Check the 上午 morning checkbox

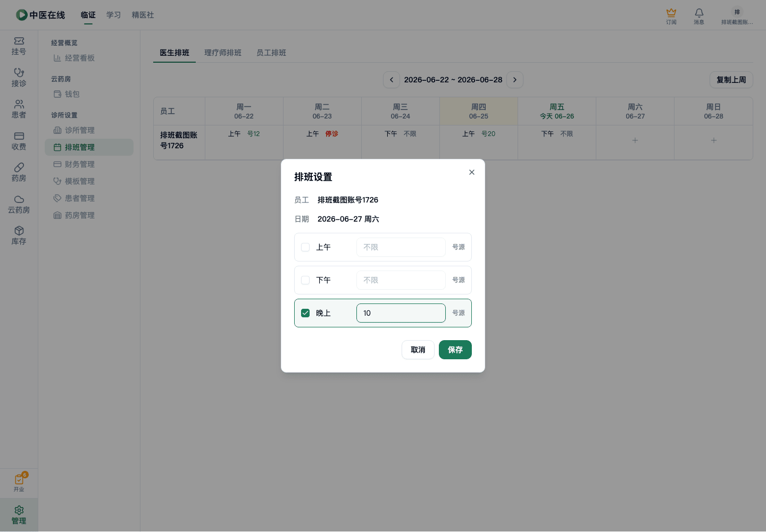[305, 247]
